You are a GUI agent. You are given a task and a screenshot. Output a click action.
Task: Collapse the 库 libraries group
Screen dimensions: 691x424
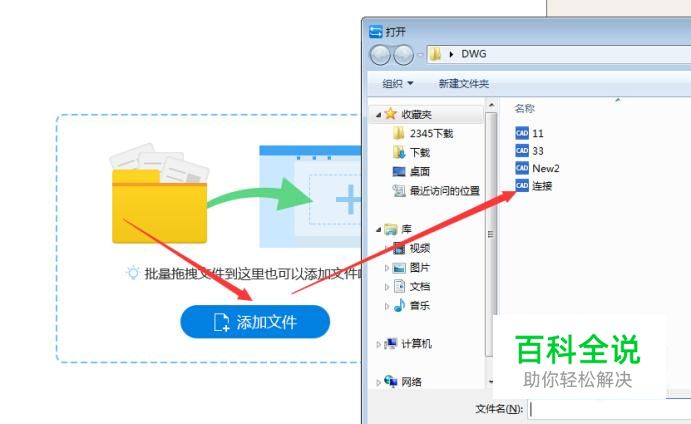pos(379,229)
